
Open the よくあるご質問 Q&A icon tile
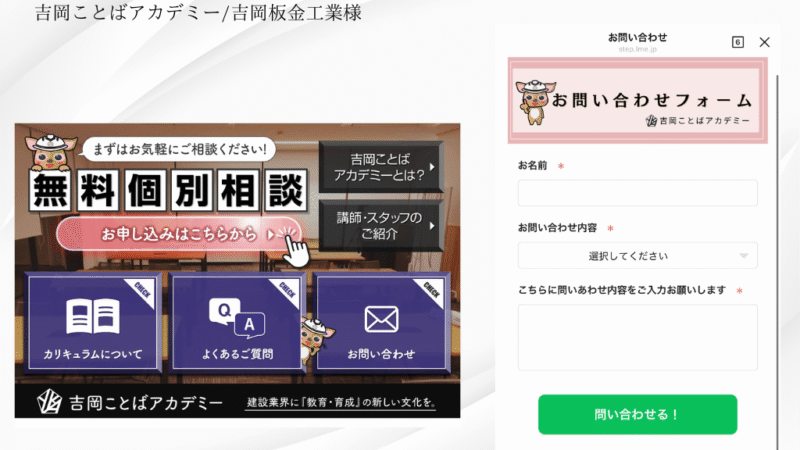coord(237,323)
